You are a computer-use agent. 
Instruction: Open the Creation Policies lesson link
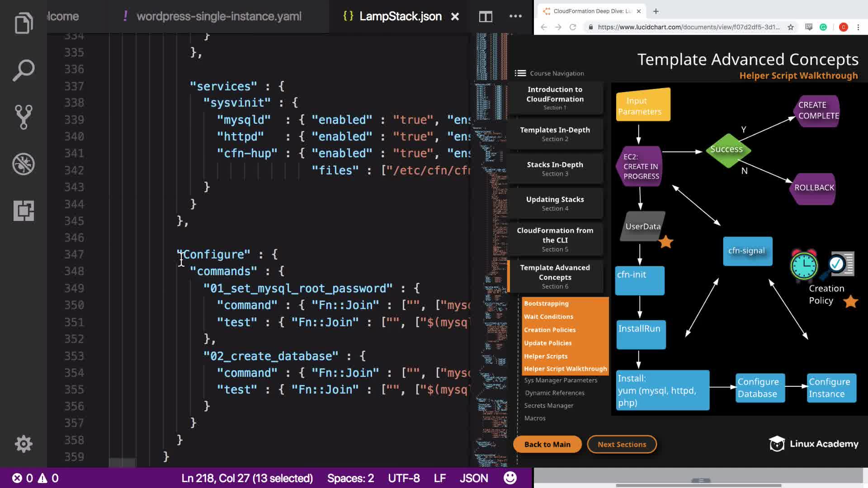click(550, 330)
